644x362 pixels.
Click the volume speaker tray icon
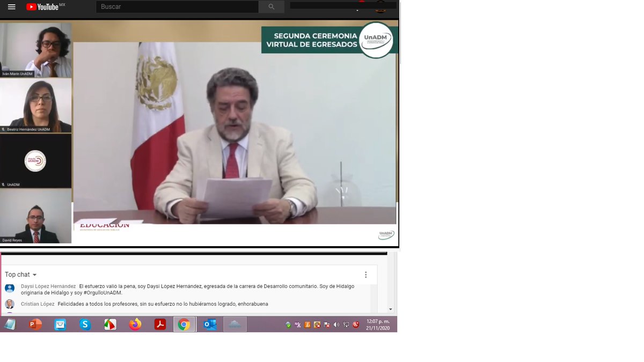(x=336, y=324)
